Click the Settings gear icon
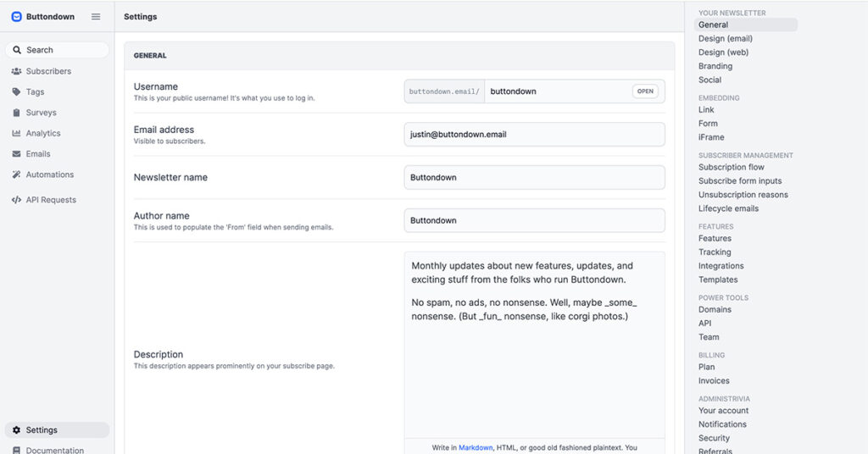The image size is (868, 454). pyautogui.click(x=17, y=430)
